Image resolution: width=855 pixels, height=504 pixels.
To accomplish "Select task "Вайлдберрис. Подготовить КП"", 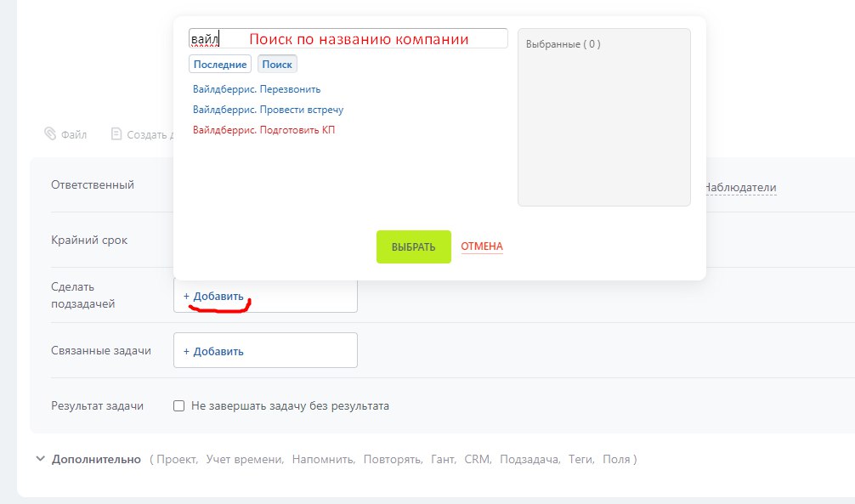I will pos(263,130).
